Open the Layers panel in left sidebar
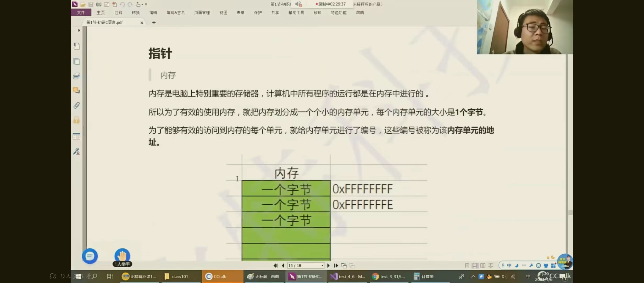Image resolution: width=644 pixels, height=283 pixels. (76, 76)
